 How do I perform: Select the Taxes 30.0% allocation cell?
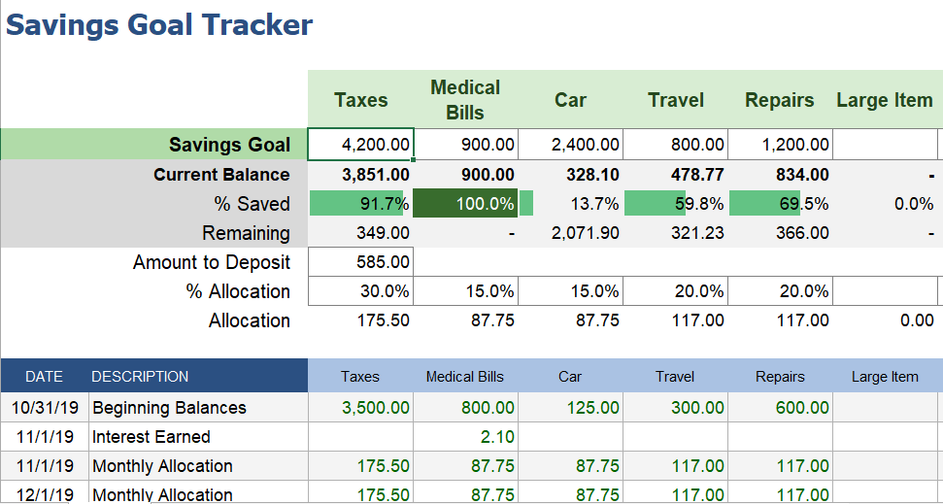(361, 292)
